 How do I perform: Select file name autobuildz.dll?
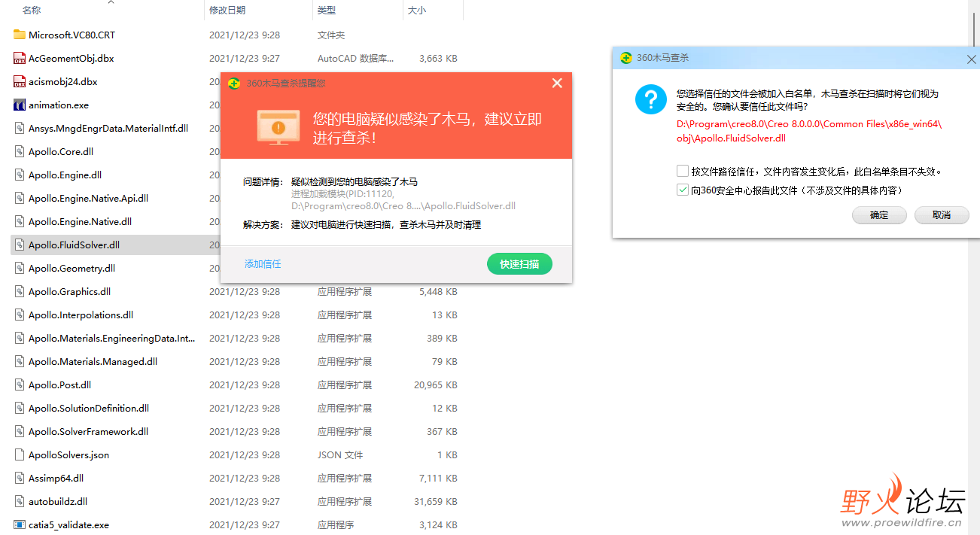58,501
